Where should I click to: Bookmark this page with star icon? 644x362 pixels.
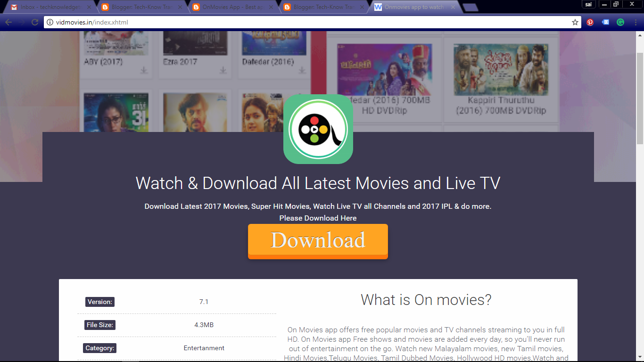(x=575, y=22)
